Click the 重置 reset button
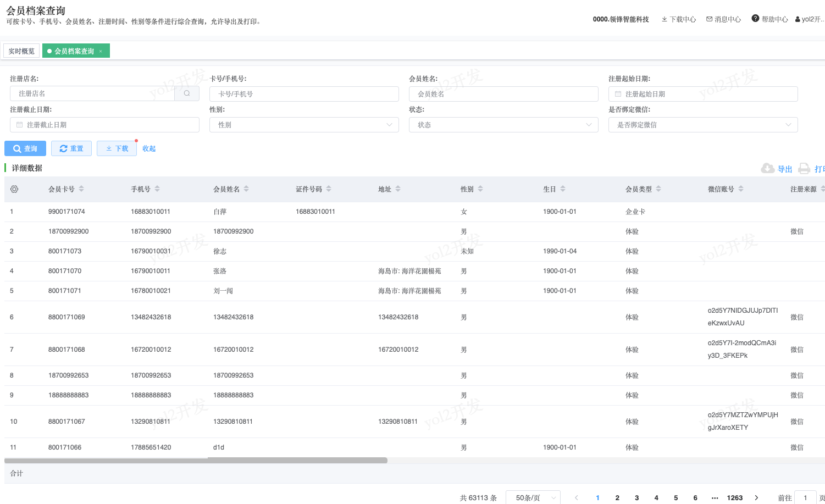This screenshot has height=504, width=825. pyautogui.click(x=71, y=148)
